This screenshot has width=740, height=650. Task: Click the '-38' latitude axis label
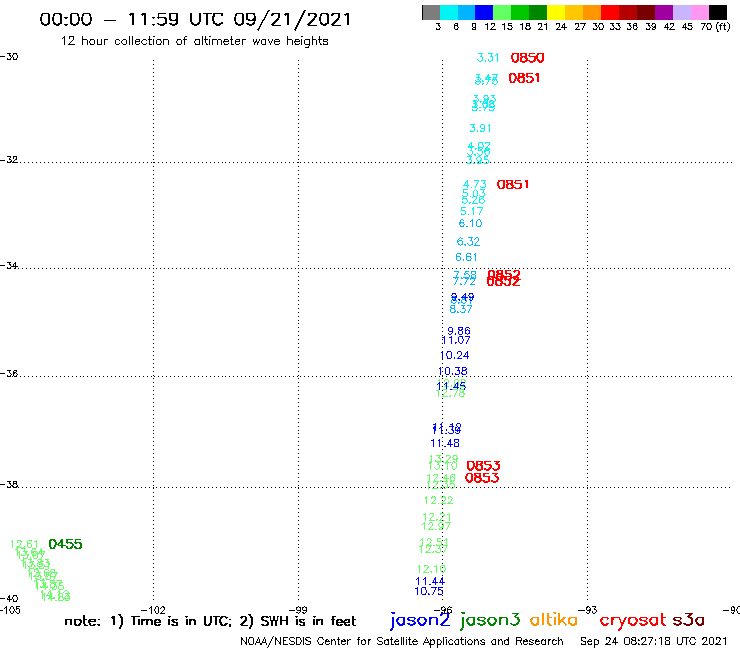[x=9, y=484]
